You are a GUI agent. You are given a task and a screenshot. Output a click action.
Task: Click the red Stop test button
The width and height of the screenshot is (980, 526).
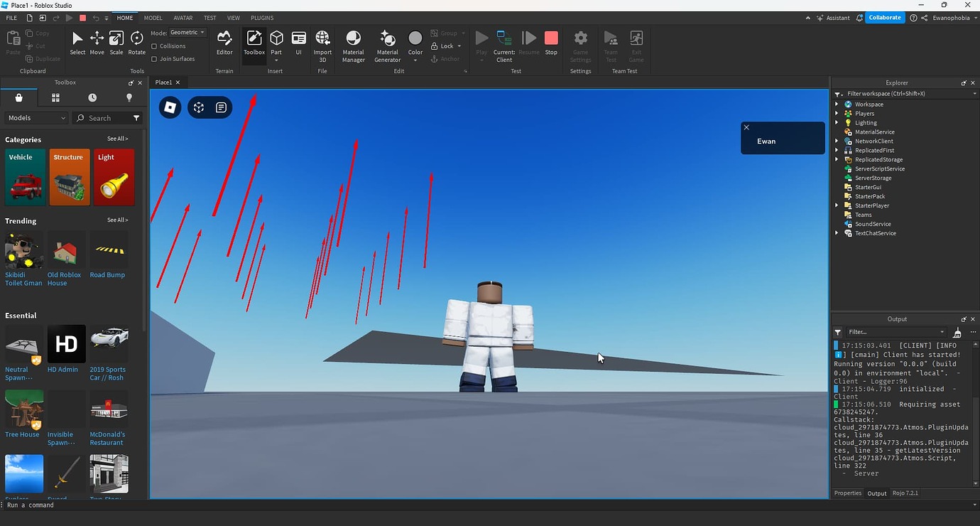pos(551,43)
